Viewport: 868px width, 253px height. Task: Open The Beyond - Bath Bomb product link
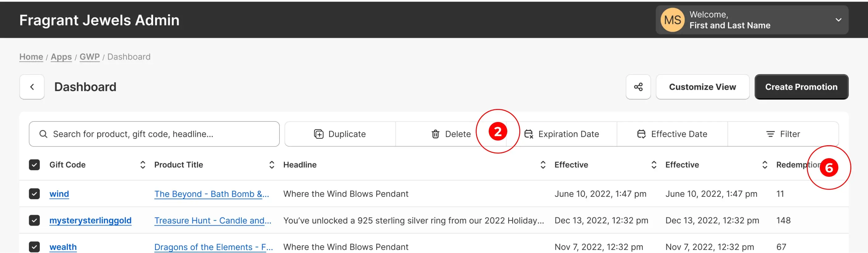[x=212, y=194]
